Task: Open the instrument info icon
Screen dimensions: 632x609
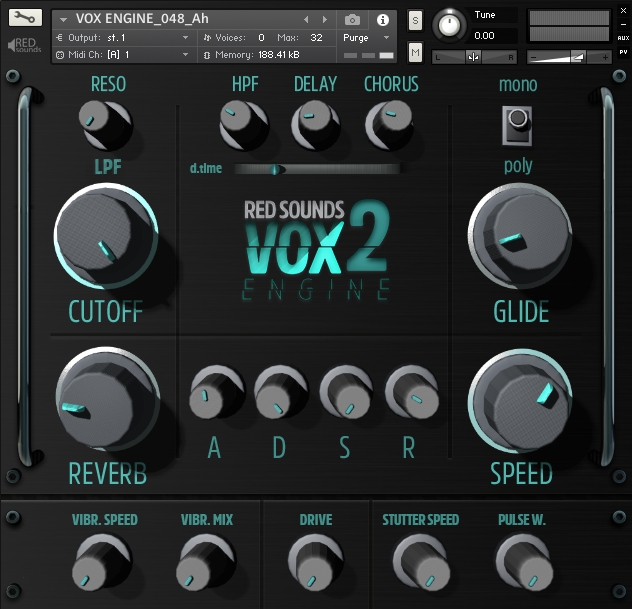Action: (382, 19)
